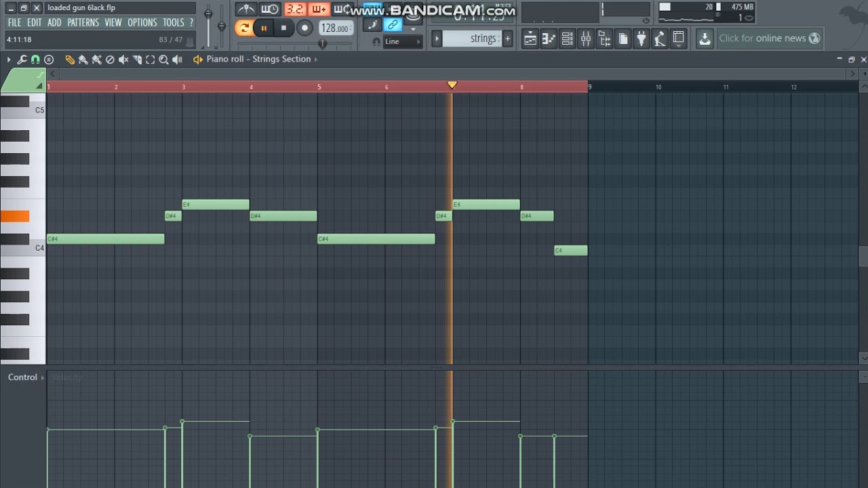Open pattern menu arrow left of strings
The width and height of the screenshot is (868, 488).
pyautogui.click(x=437, y=39)
